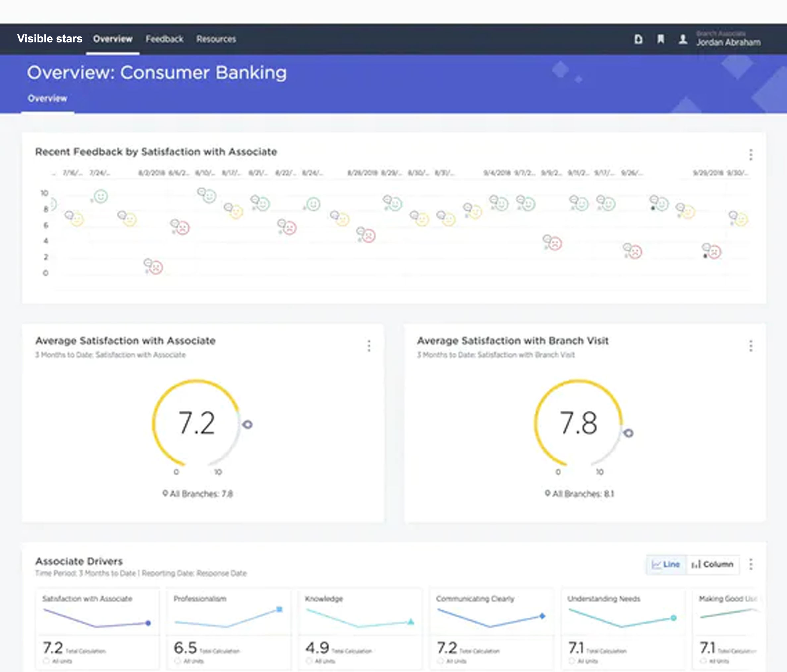Switch Associate Drivers to Column view

712,564
